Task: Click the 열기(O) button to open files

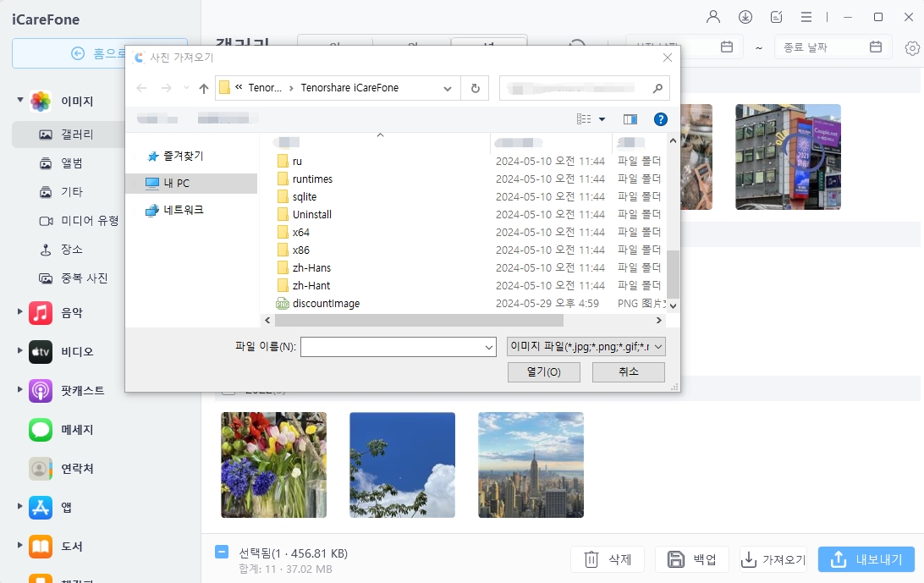Action: 543,371
